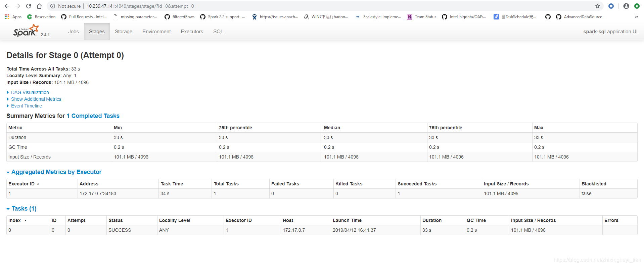644x266 pixels.
Task: Open the TaskSchedule bookmark
Action: pyautogui.click(x=515, y=17)
